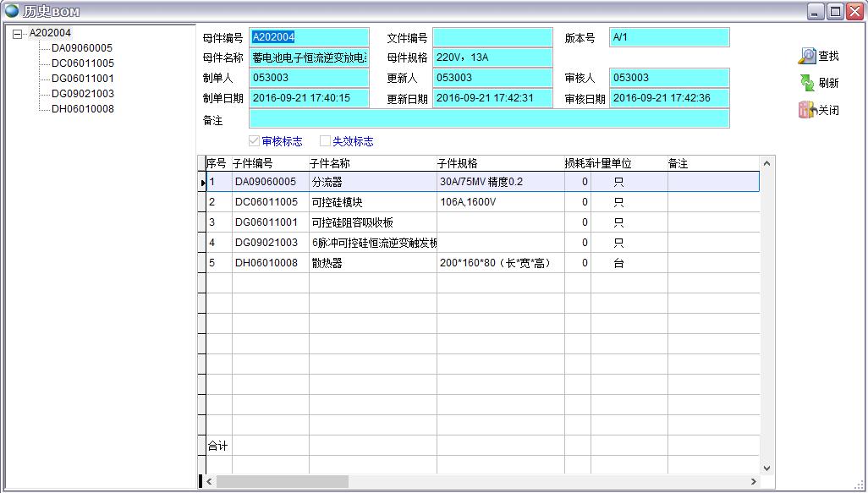Viewport: 868px width, 493px height.
Task: Maximize the 历史BOM window
Action: click(x=835, y=11)
